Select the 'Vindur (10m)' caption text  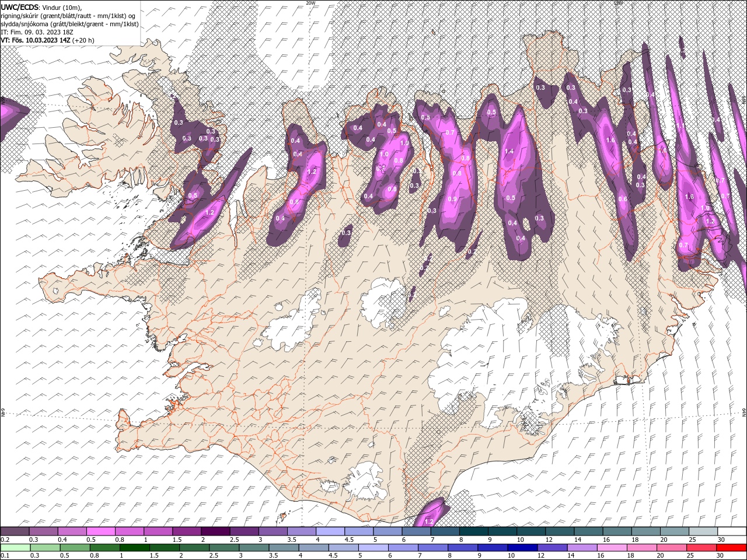tap(62, 7)
